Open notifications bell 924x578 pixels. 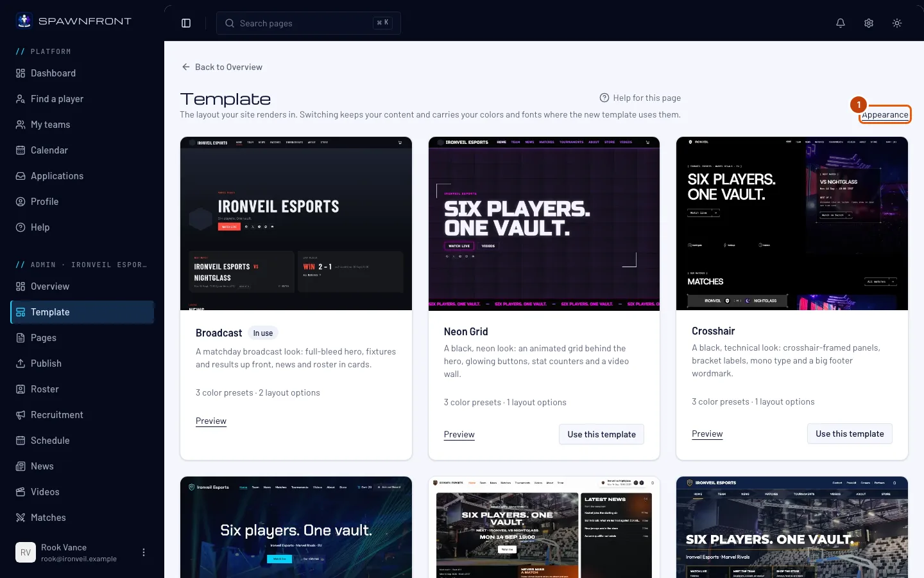pyautogui.click(x=841, y=23)
